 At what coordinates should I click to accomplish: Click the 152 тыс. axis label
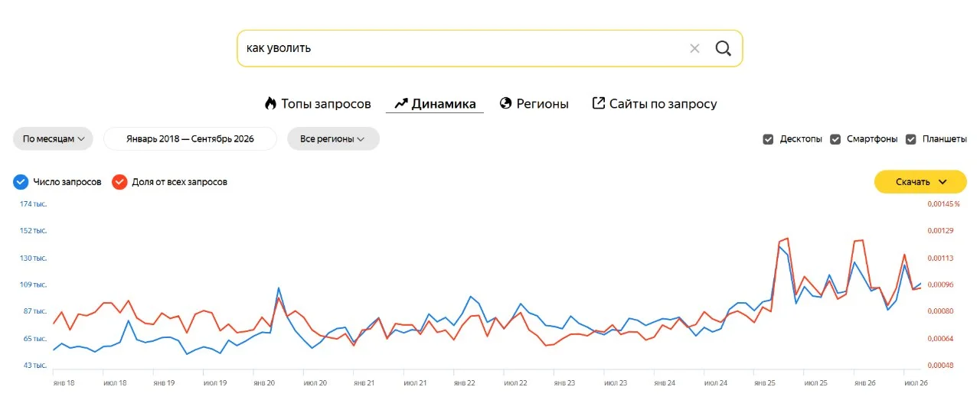pos(34,230)
